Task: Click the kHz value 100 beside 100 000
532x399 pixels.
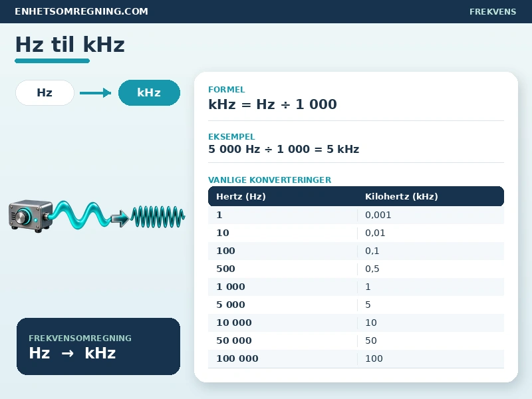Action: point(374,359)
